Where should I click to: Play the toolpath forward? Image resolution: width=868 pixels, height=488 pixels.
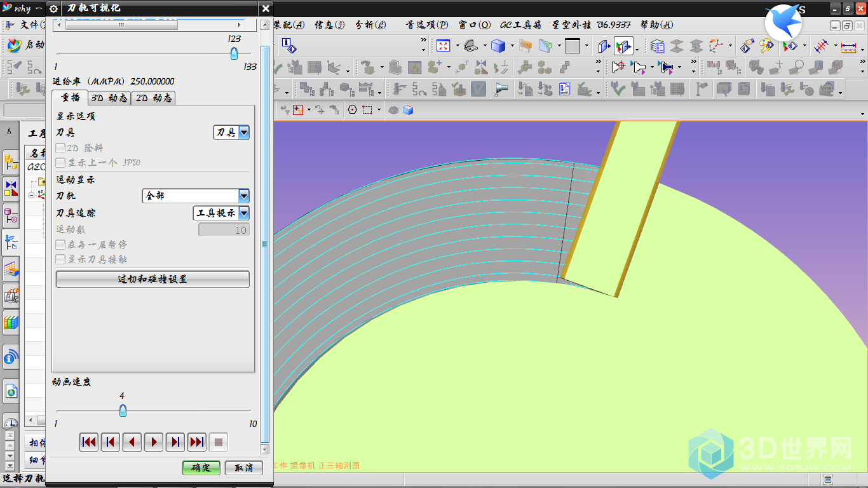pos(154,442)
